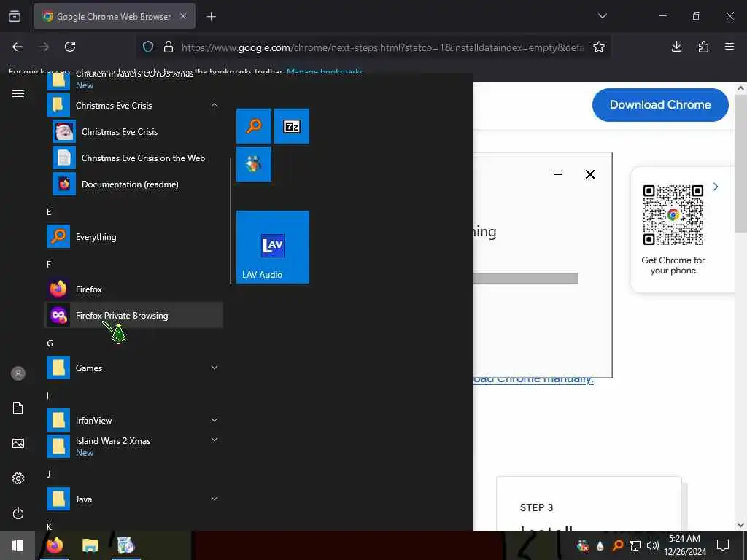Open Documents from Start sidebar
This screenshot has height=560, width=747.
coord(18,408)
